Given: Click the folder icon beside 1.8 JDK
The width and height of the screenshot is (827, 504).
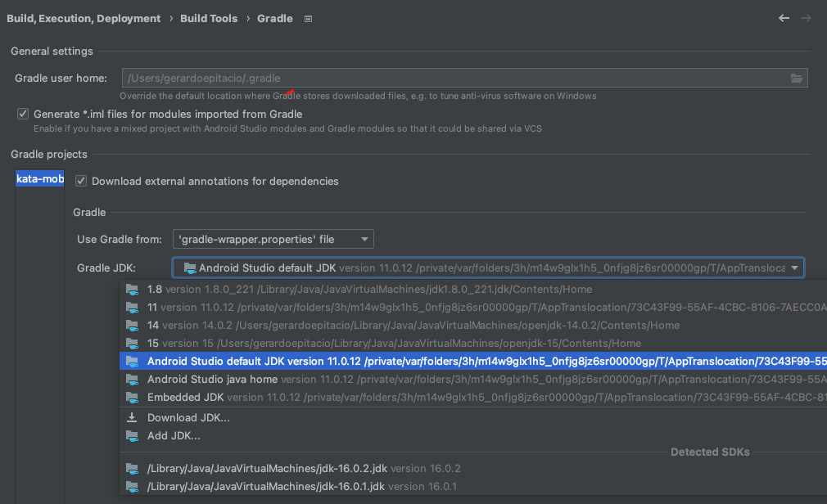Looking at the screenshot, I should [132, 290].
